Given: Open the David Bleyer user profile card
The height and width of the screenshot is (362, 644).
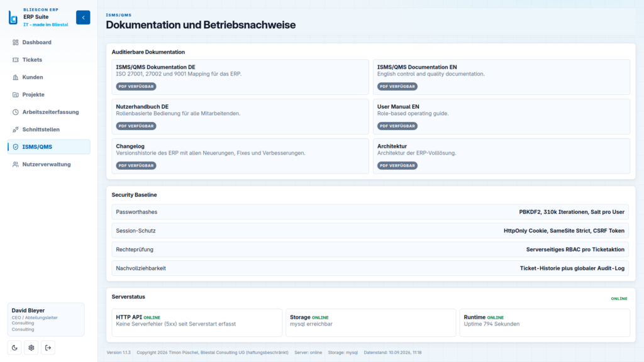Looking at the screenshot, I should [46, 320].
